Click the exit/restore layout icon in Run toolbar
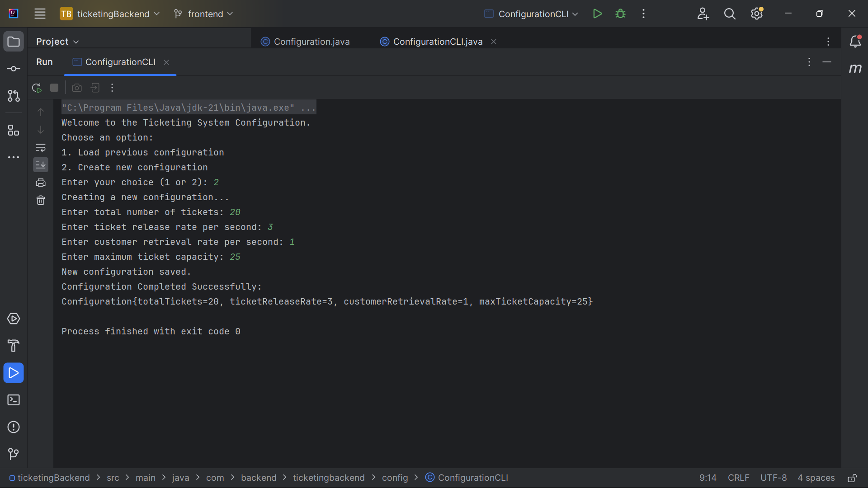Image resolution: width=868 pixels, height=488 pixels. pyautogui.click(x=95, y=88)
